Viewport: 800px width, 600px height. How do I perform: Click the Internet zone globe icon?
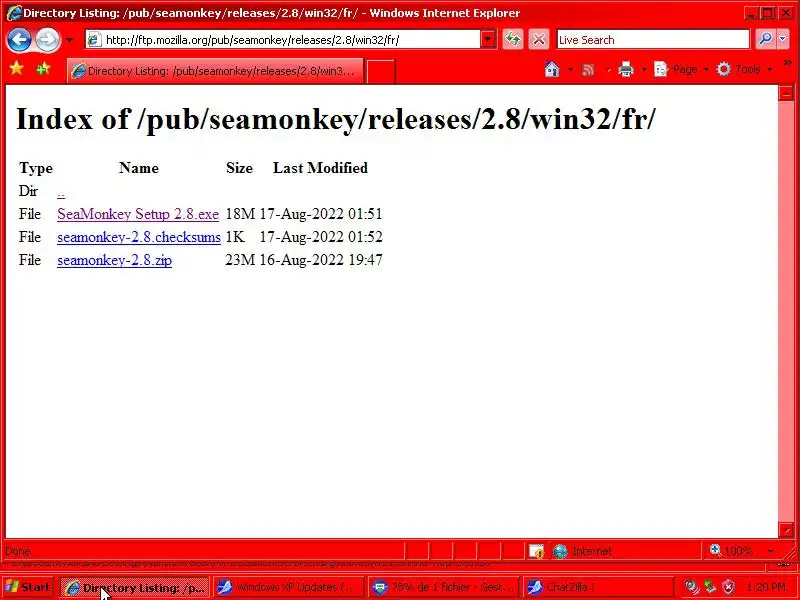tap(560, 551)
